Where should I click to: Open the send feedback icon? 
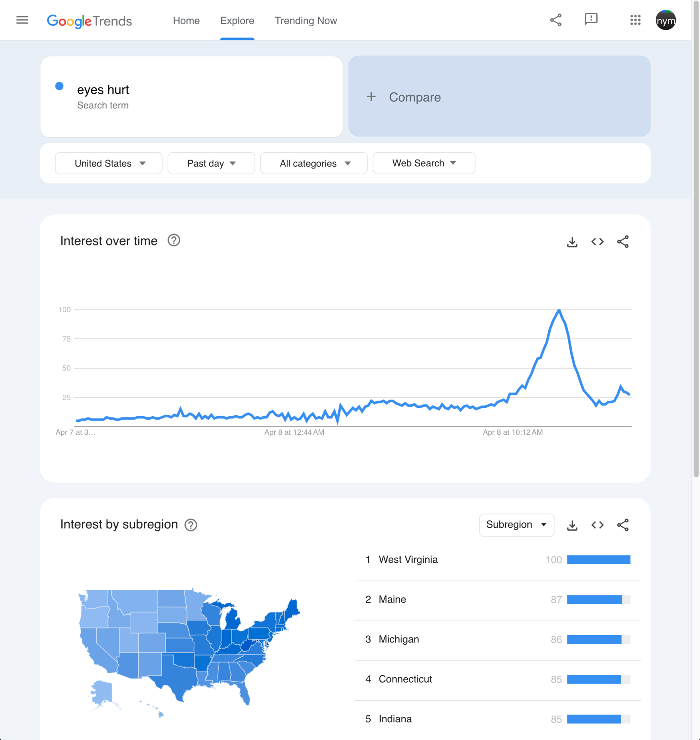coord(591,20)
